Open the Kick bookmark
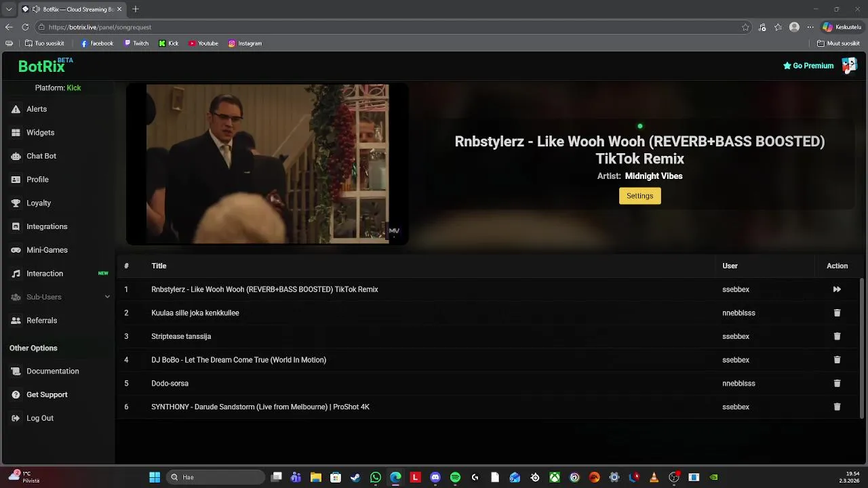 pyautogui.click(x=169, y=43)
